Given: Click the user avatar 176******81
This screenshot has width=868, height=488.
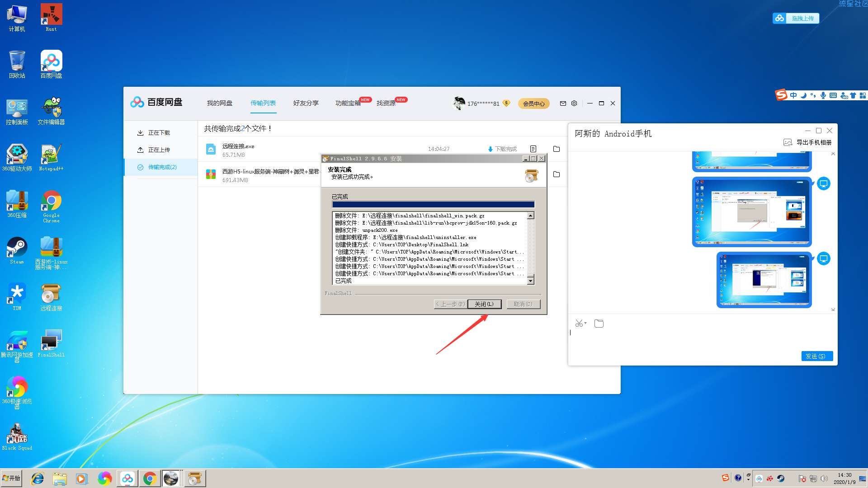Looking at the screenshot, I should click(459, 103).
